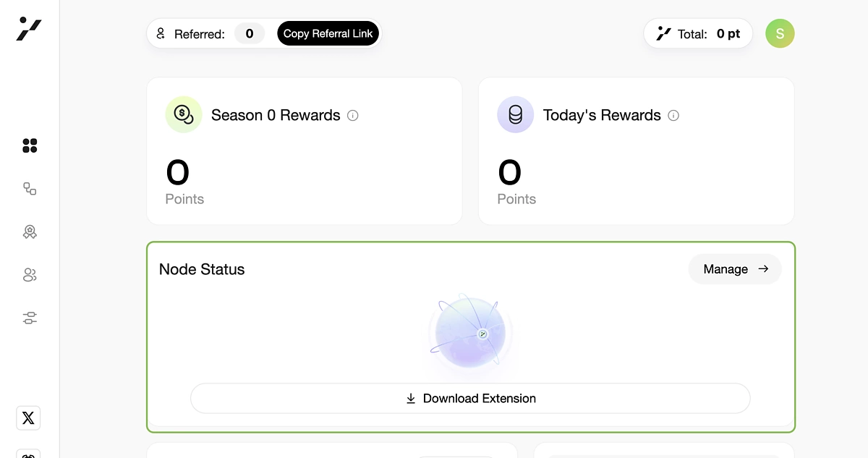Screen dimensions: 868x458
Task: Click the info icon beside Season 0 Rewards
Action: [353, 115]
